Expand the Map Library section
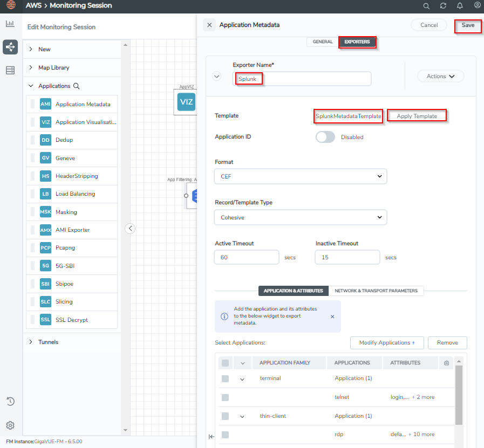Image resolution: width=484 pixels, height=448 pixels. click(31, 67)
